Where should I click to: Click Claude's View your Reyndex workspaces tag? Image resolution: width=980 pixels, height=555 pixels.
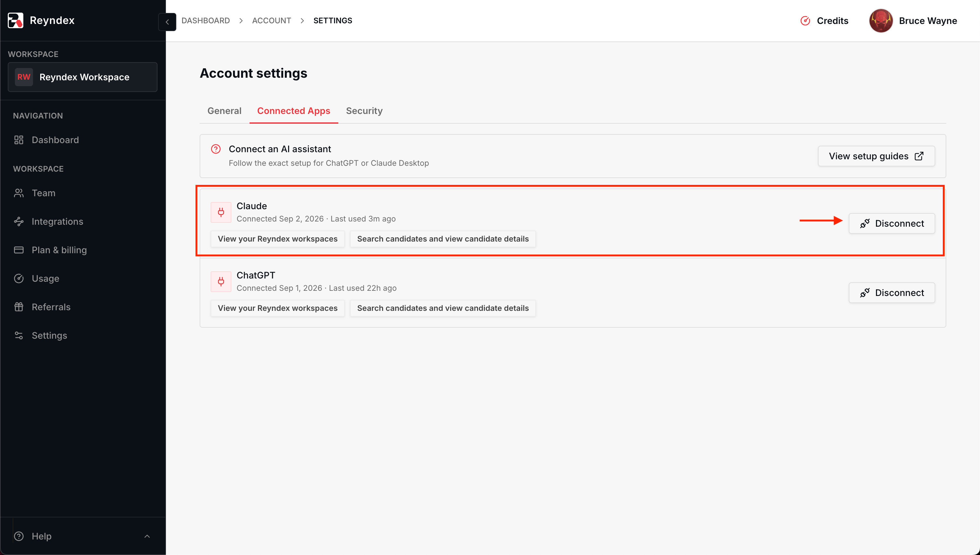coord(278,239)
